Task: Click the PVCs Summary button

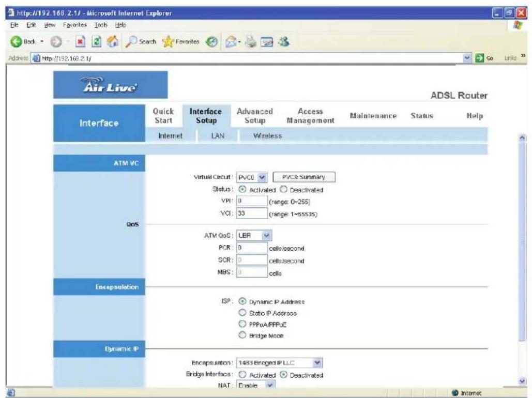Action: tap(304, 177)
